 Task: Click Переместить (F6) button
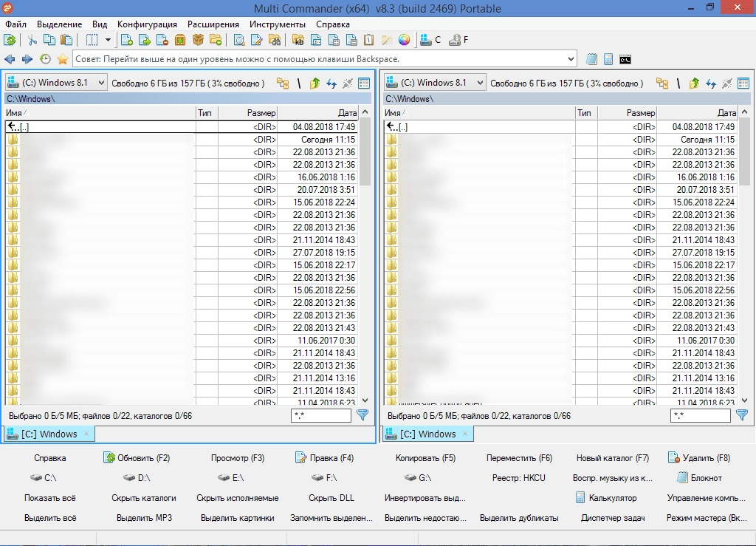point(519,458)
